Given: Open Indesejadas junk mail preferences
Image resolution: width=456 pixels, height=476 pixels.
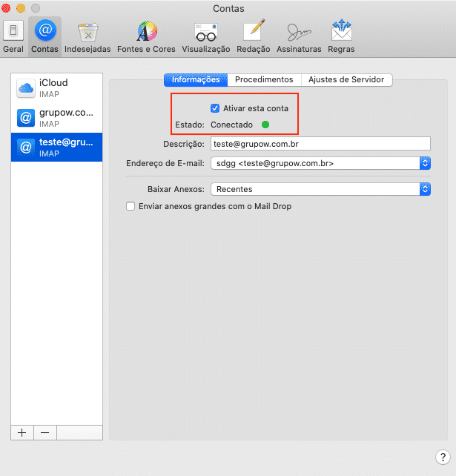Looking at the screenshot, I should (87, 36).
